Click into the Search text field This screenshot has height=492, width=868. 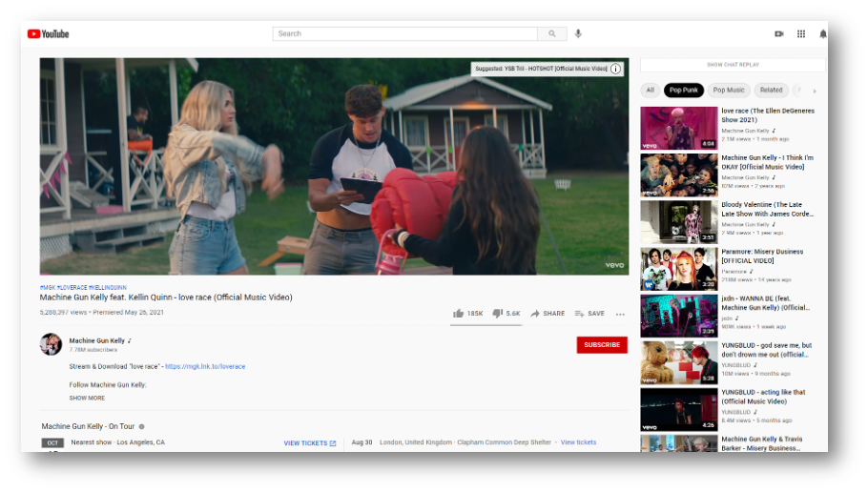click(x=404, y=33)
